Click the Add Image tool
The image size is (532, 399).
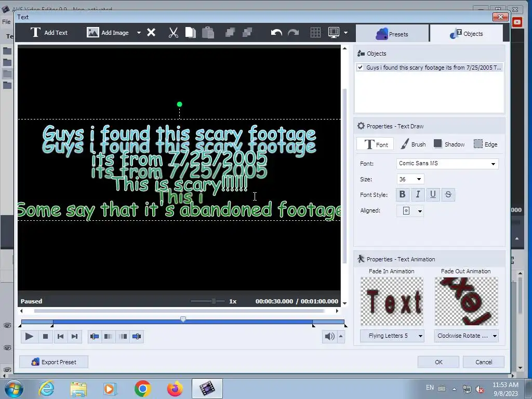pos(108,33)
